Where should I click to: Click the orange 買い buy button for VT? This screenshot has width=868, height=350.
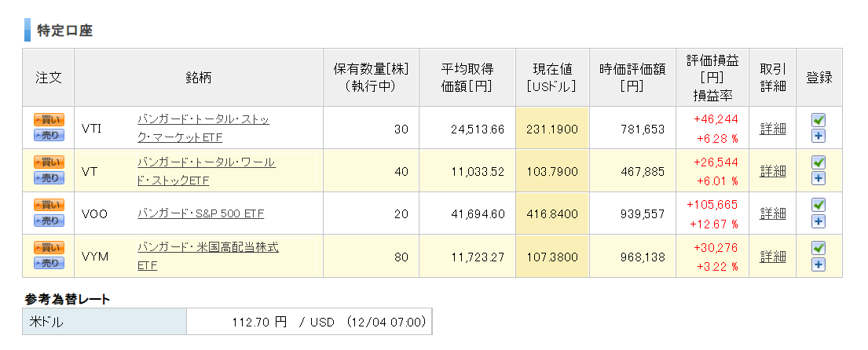tap(49, 162)
